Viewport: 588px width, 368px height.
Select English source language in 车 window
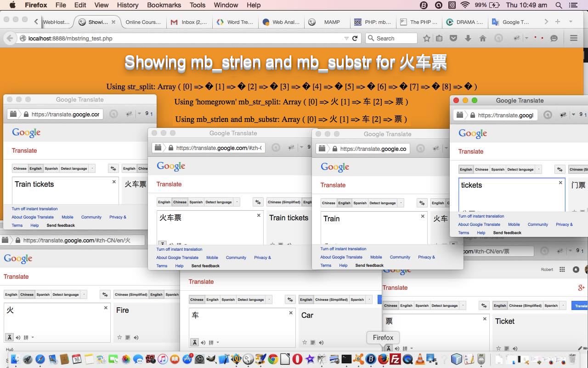(212, 299)
